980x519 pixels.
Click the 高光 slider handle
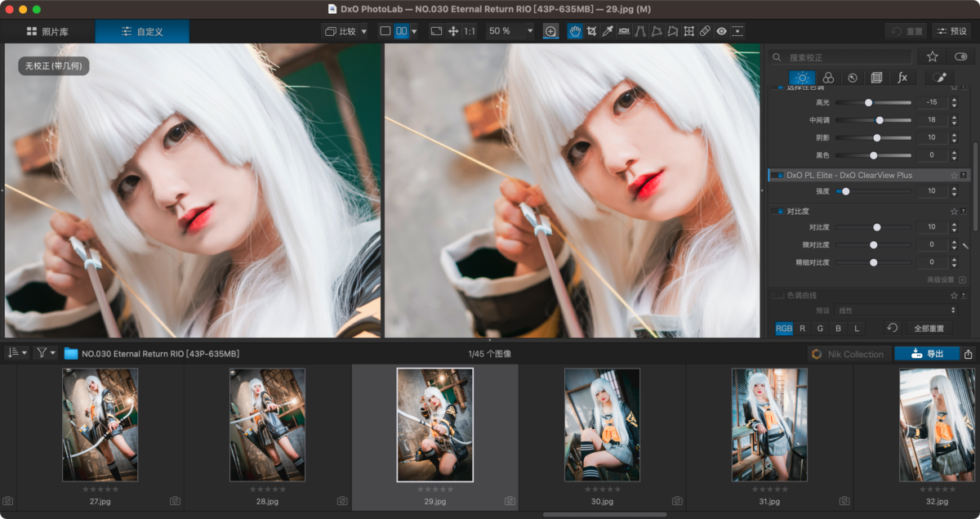(868, 103)
